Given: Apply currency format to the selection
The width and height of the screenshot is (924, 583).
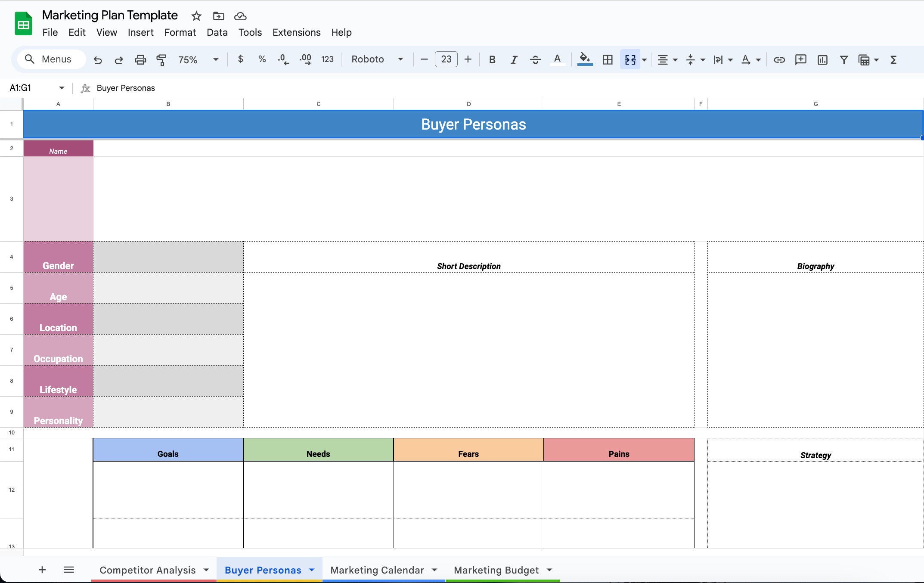Looking at the screenshot, I should tap(240, 59).
